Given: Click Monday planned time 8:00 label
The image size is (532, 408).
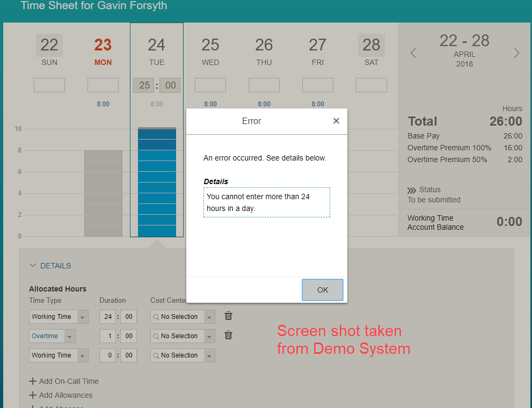Looking at the screenshot, I should [103, 104].
